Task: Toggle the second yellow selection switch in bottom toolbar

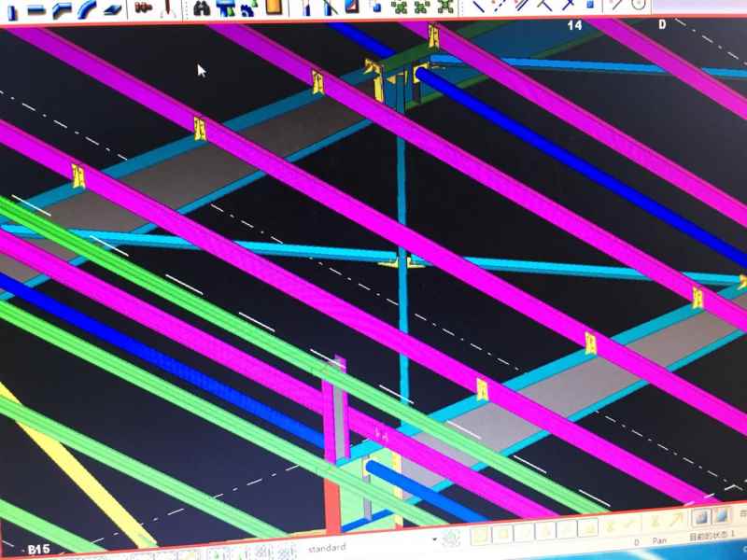Action: pyautogui.click(x=502, y=533)
